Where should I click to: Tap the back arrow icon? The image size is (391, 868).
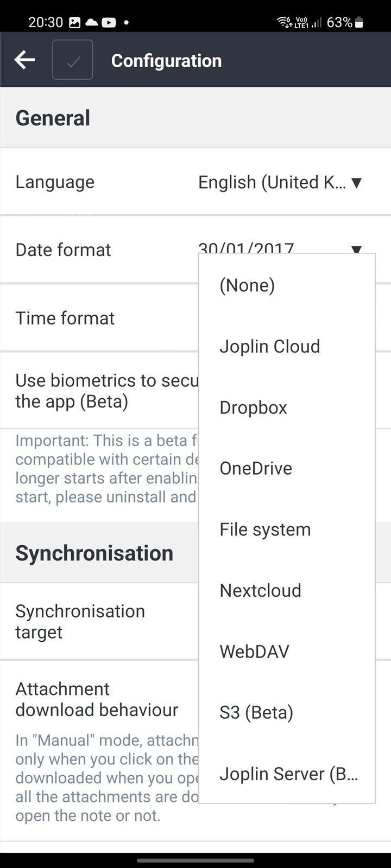[24, 60]
